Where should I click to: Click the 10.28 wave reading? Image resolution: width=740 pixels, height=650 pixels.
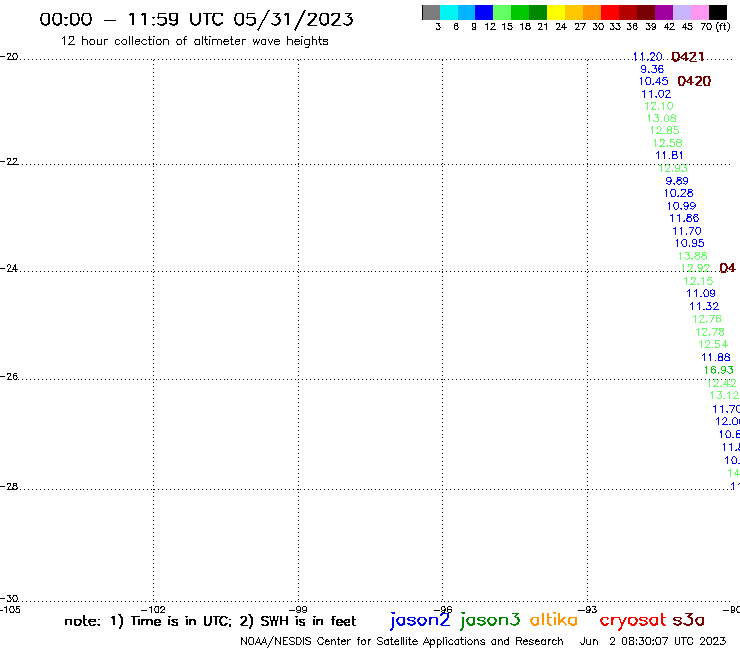(x=679, y=193)
